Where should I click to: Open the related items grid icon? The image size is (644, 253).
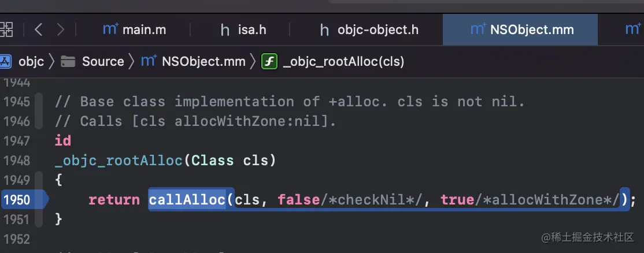click(6, 29)
